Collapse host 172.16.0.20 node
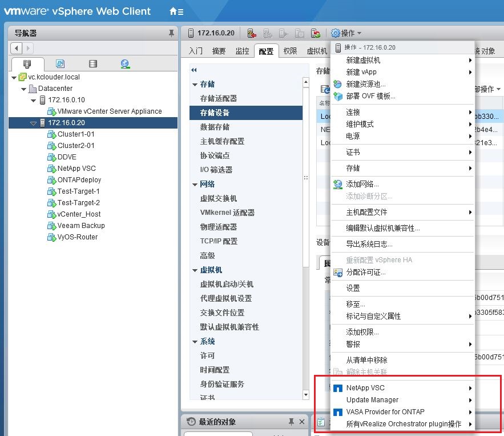This screenshot has height=436, width=504. click(x=33, y=123)
